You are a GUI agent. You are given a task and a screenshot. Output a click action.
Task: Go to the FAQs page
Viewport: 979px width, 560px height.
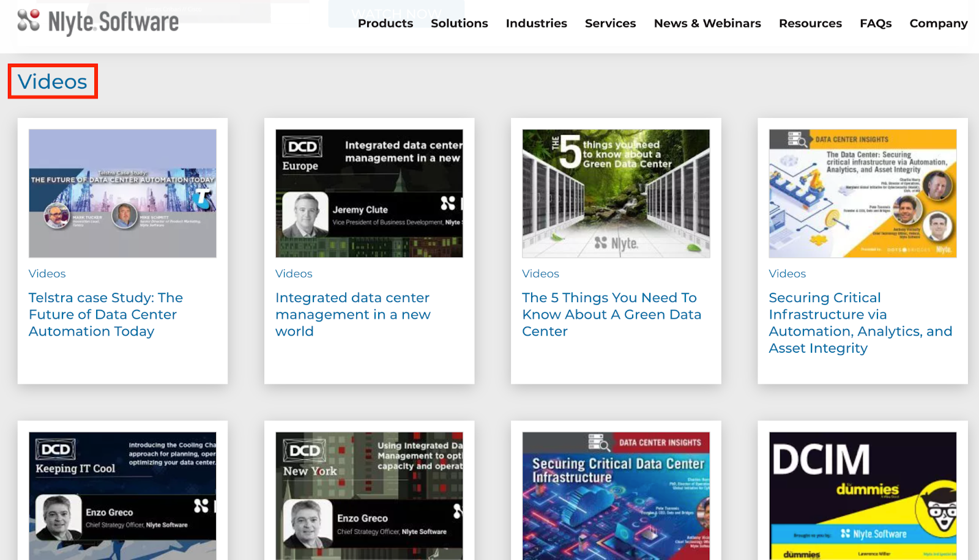tap(876, 23)
